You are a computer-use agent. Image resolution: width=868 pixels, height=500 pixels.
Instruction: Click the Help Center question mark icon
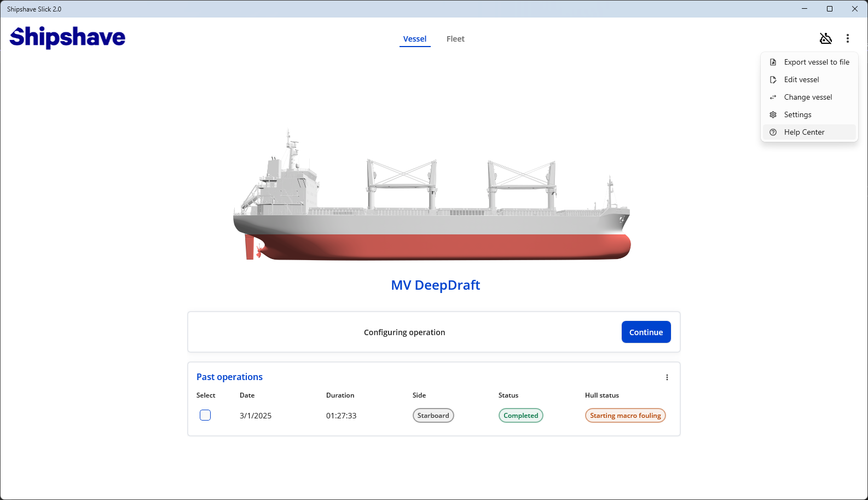coord(773,133)
